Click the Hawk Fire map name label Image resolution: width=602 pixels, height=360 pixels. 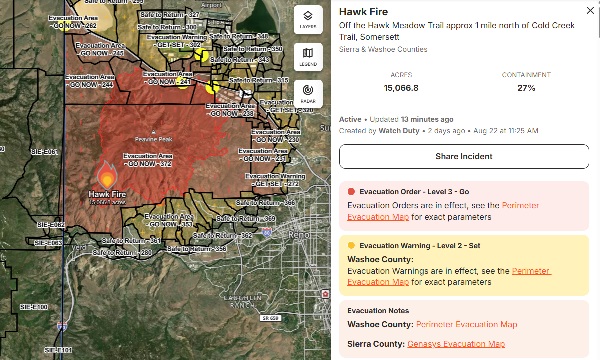coord(107,194)
